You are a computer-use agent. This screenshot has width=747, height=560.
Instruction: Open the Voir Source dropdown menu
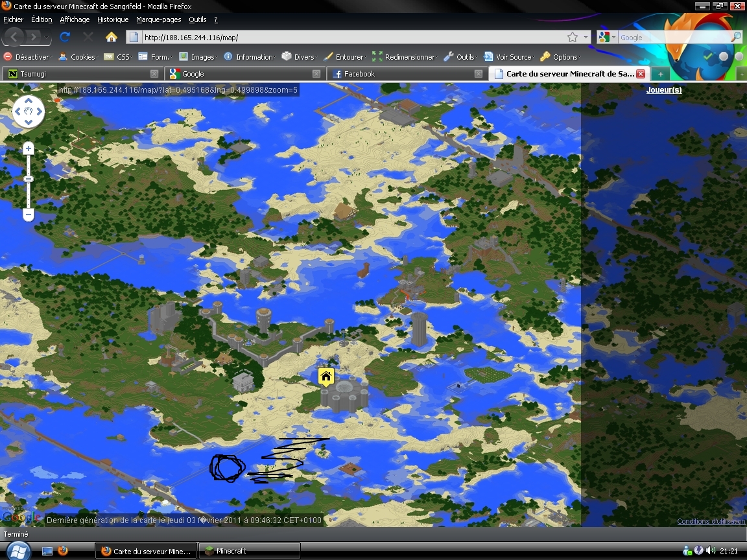[x=509, y=56]
